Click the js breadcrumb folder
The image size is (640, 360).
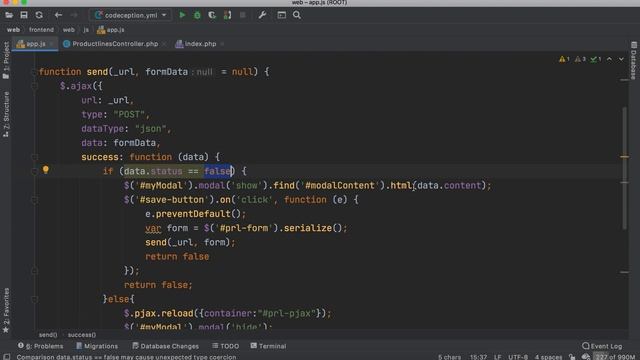click(86, 30)
